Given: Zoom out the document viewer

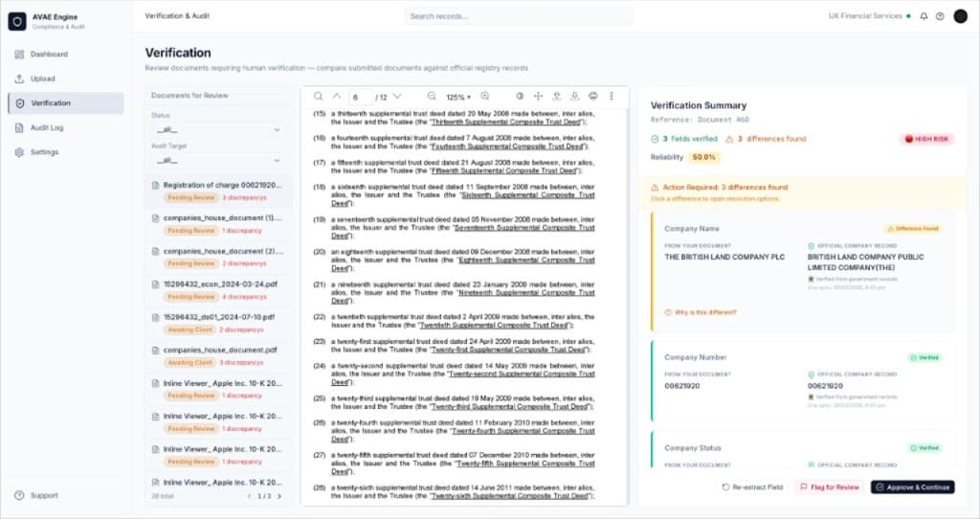Looking at the screenshot, I should (432, 97).
